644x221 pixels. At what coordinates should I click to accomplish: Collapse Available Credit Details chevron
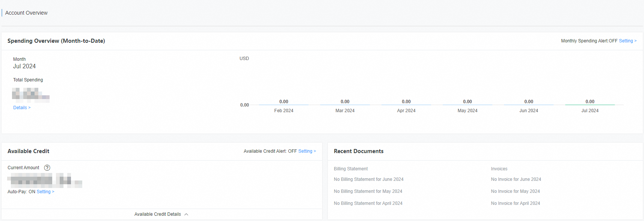[x=186, y=214]
